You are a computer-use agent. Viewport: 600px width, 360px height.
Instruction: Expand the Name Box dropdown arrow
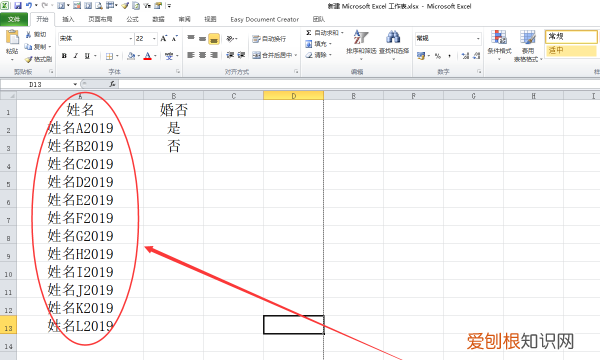(75, 84)
